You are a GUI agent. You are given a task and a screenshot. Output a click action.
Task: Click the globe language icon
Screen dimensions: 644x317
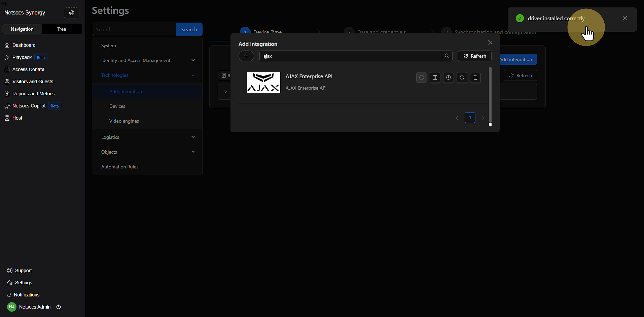point(72,13)
